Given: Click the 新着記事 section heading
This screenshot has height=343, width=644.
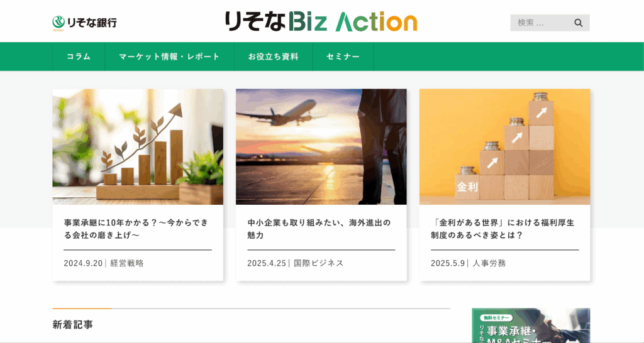Looking at the screenshot, I should tap(73, 325).
